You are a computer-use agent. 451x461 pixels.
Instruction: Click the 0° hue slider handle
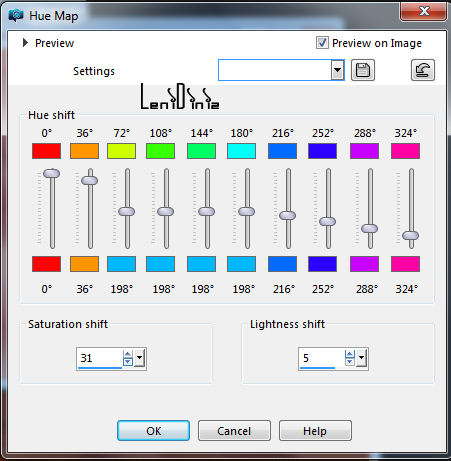[52, 173]
